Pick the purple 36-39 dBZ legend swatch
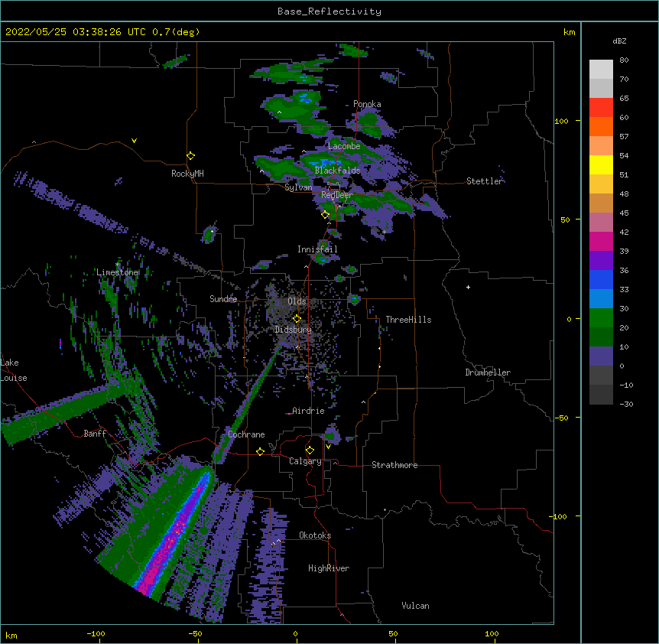Image resolution: width=659 pixels, height=644 pixels. 601,261
